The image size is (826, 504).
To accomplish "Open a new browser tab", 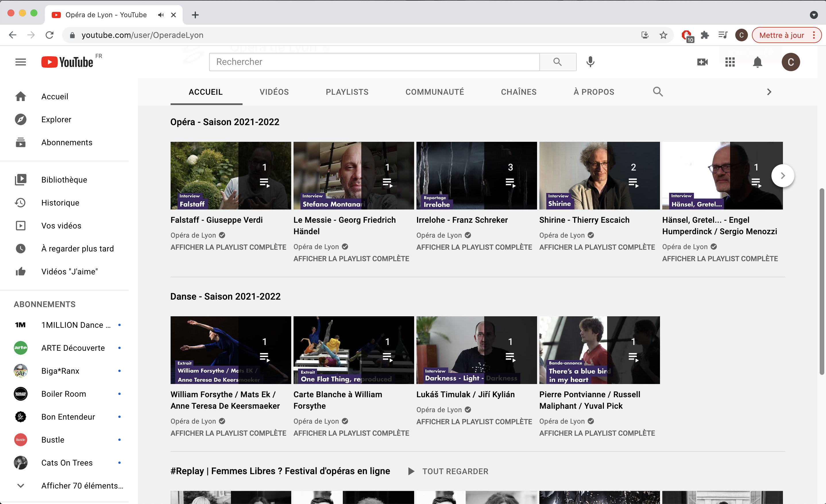I will pos(195,15).
